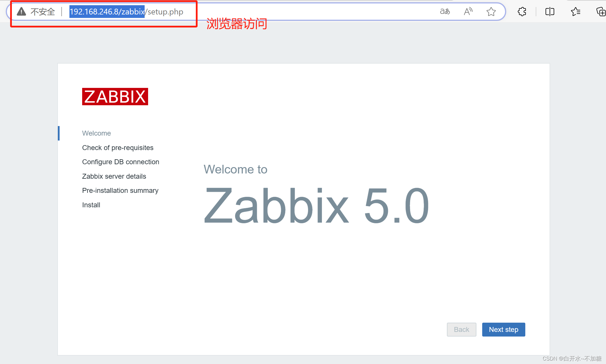Open the collections icon
606x364 pixels.
pos(601,12)
